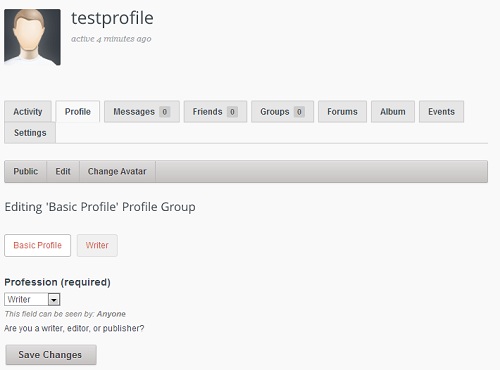The width and height of the screenshot is (500, 370).
Task: Switch to the Forums tab
Action: point(342,111)
